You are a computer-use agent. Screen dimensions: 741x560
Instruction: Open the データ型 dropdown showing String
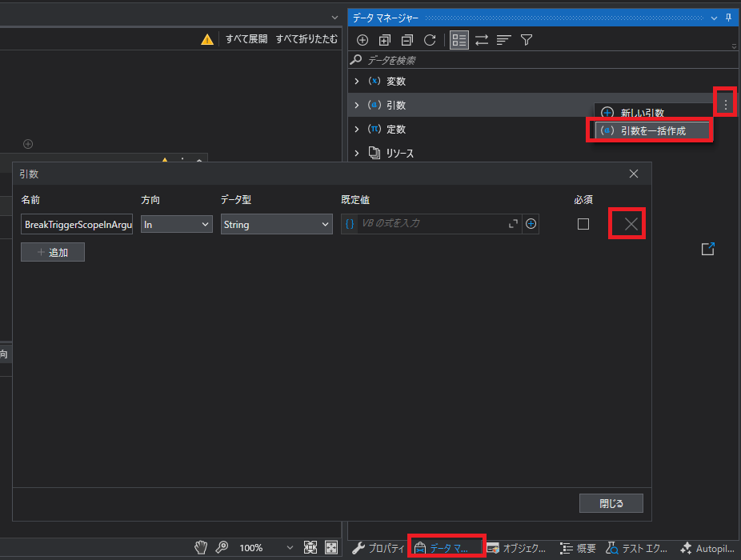[x=276, y=225]
